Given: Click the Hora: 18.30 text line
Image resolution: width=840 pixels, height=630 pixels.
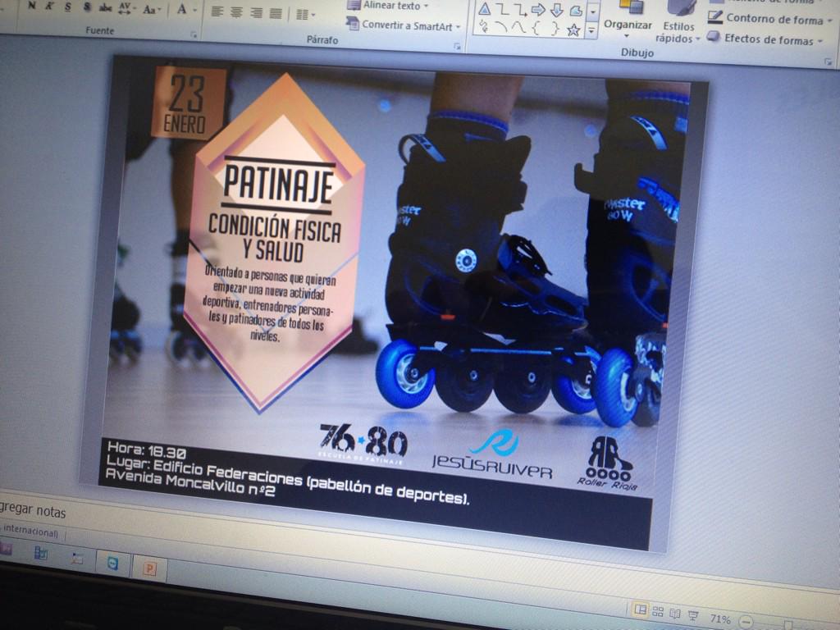Looking at the screenshot, I should (146, 450).
